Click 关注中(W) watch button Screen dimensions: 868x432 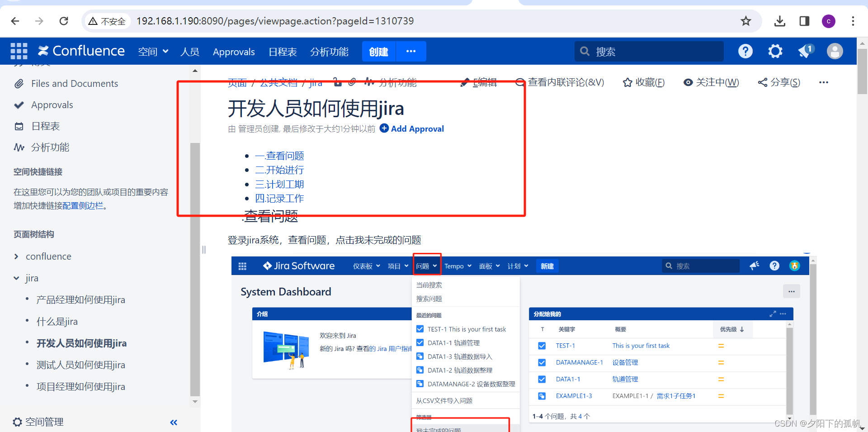point(711,82)
